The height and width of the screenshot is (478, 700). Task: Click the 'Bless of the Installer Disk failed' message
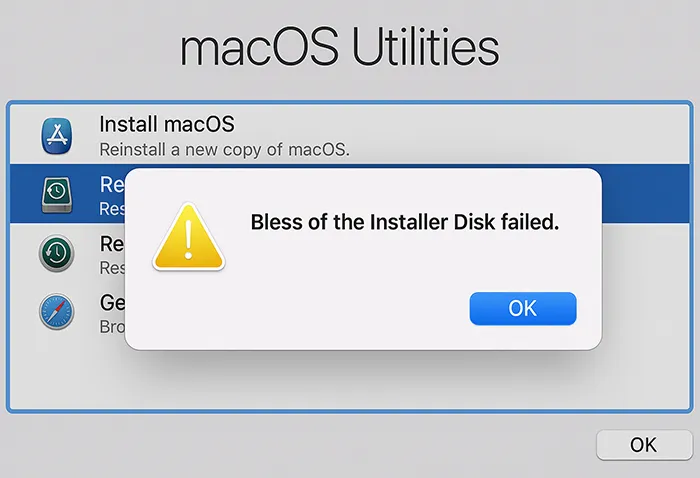403,222
